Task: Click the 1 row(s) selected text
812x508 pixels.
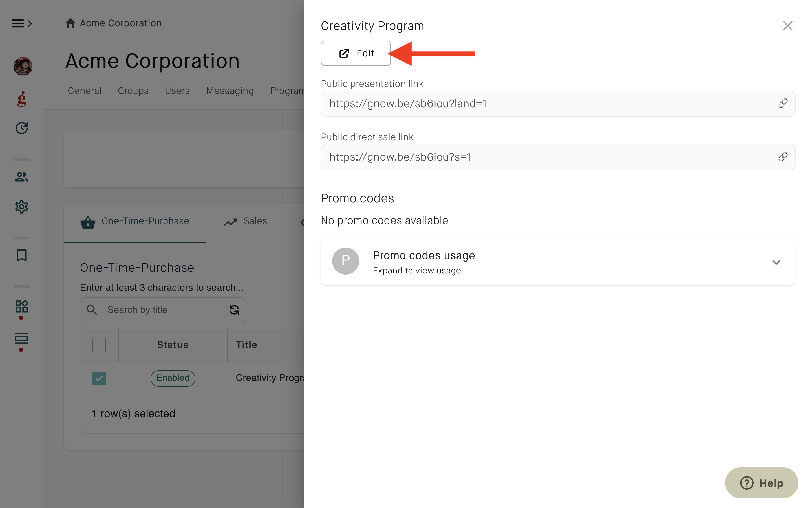Action: click(133, 413)
